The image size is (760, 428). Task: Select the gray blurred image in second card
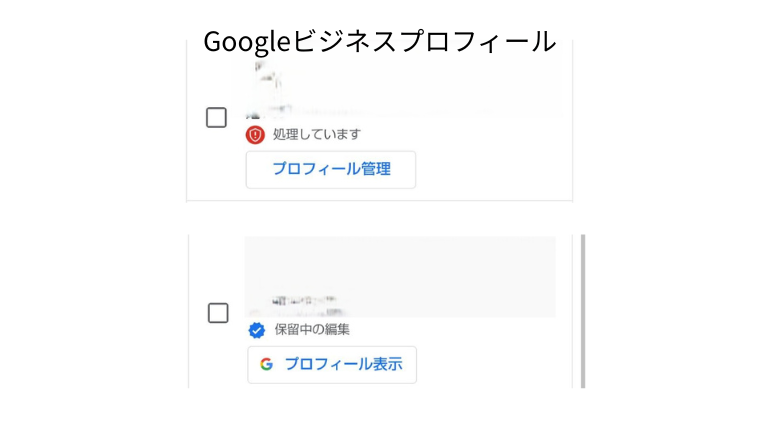pyautogui.click(x=400, y=276)
